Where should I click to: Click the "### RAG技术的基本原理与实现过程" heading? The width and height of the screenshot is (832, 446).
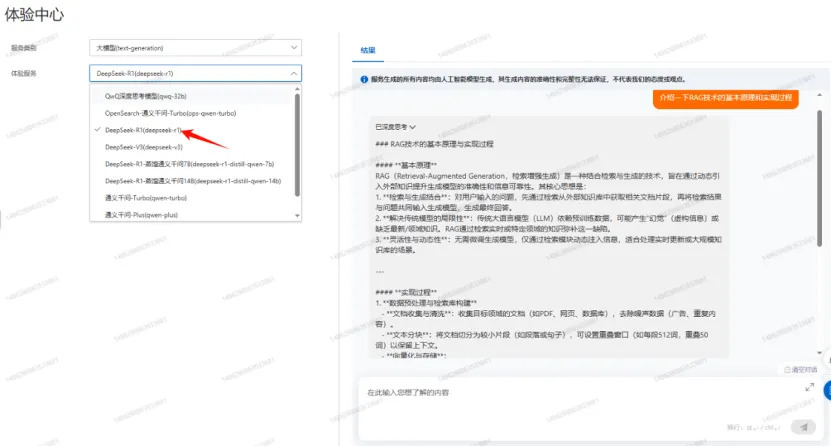point(434,144)
